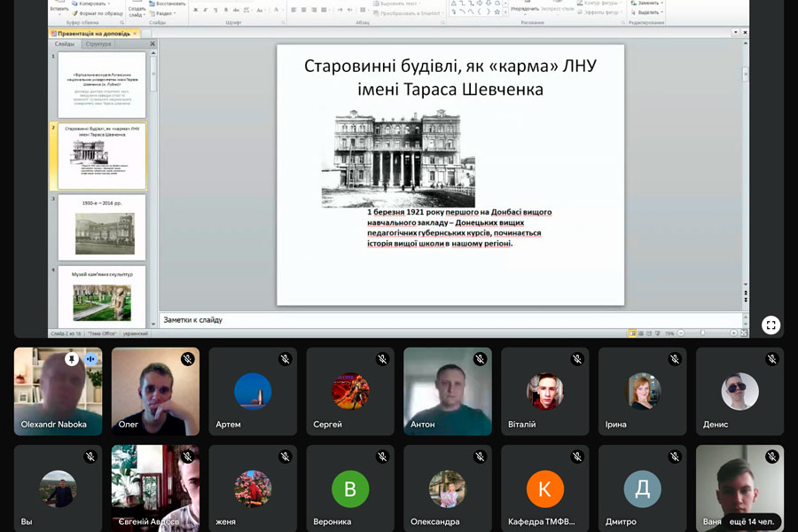Select the normal view icon in status bar
The width and height of the screenshot is (798, 532).
click(633, 333)
